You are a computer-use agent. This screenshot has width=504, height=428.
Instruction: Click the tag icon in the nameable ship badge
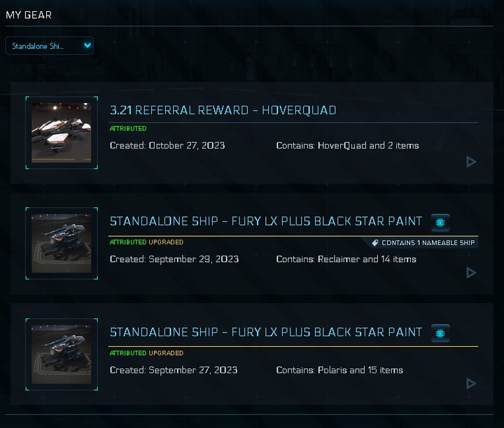point(375,243)
